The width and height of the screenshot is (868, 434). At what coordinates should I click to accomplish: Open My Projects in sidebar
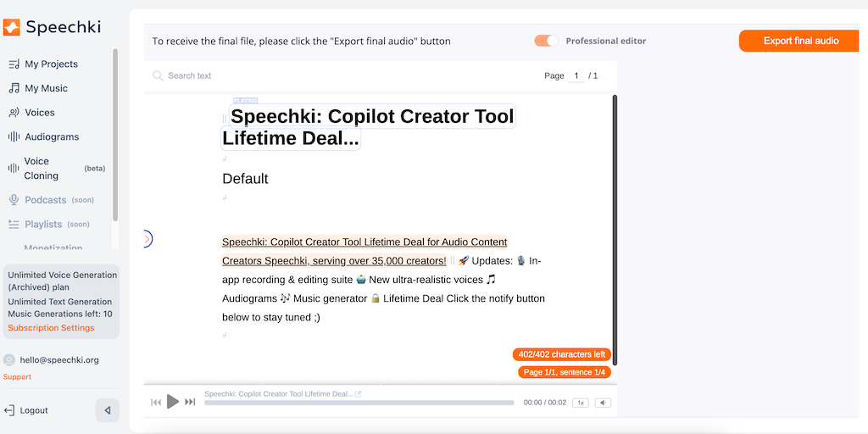[51, 64]
